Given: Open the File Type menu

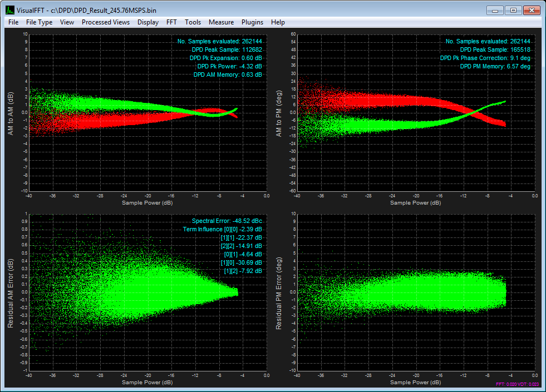Looking at the screenshot, I should click(39, 22).
